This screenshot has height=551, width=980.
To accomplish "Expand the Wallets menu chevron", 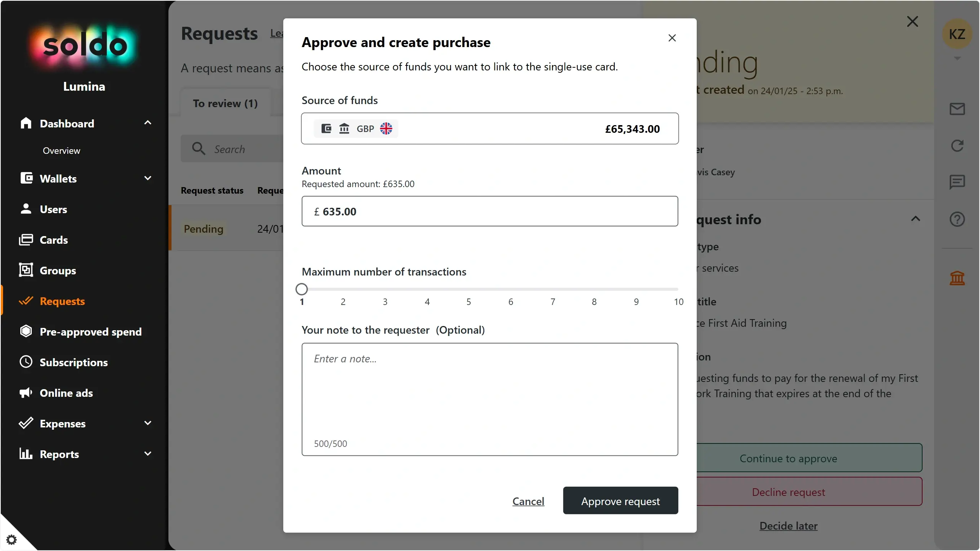I will [x=148, y=178].
